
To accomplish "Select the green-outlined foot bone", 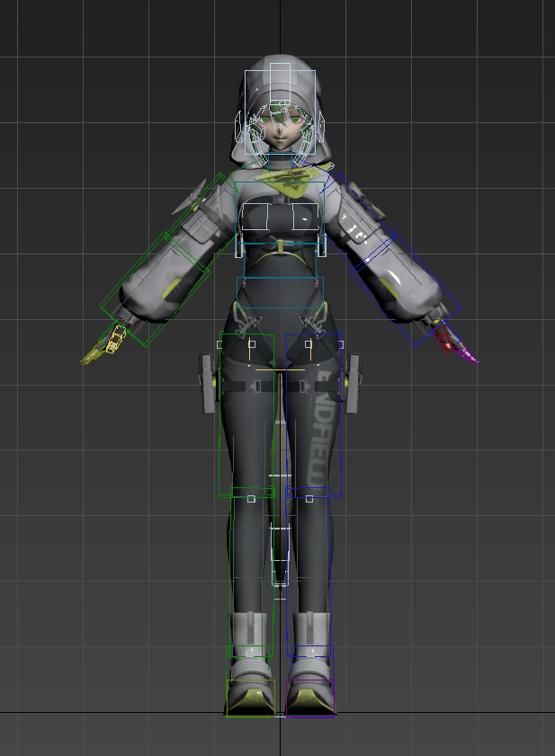I will (249, 698).
